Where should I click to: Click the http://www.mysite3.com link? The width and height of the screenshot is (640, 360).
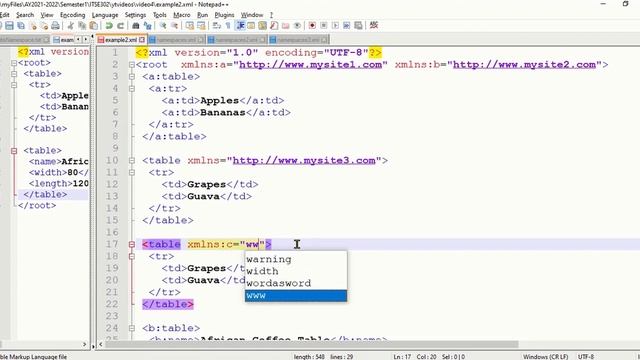pos(304,160)
